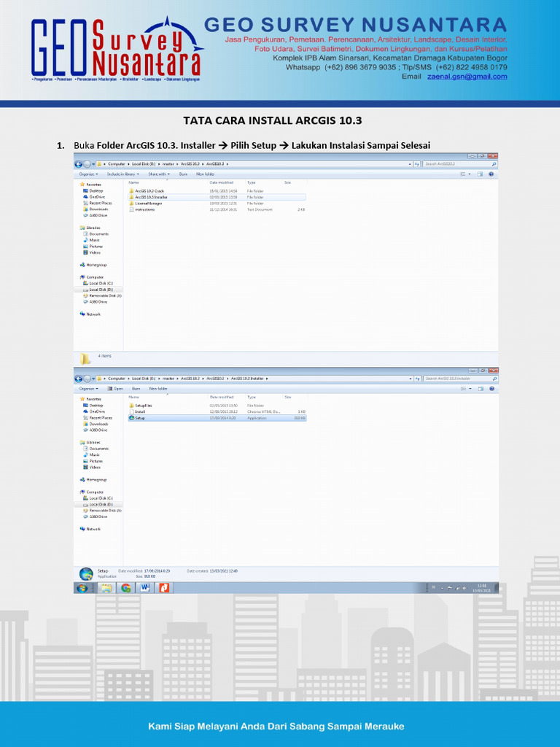Click Burn in Installer window toolbar

click(x=136, y=389)
